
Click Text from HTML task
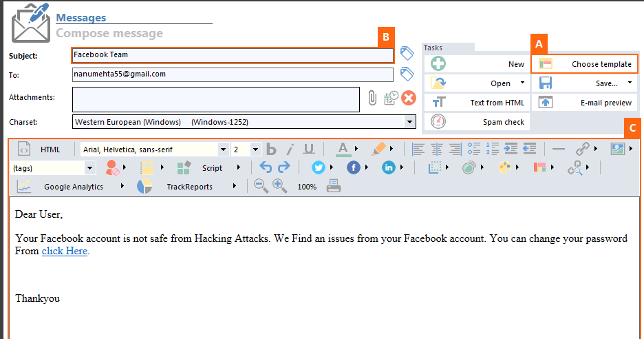477,103
